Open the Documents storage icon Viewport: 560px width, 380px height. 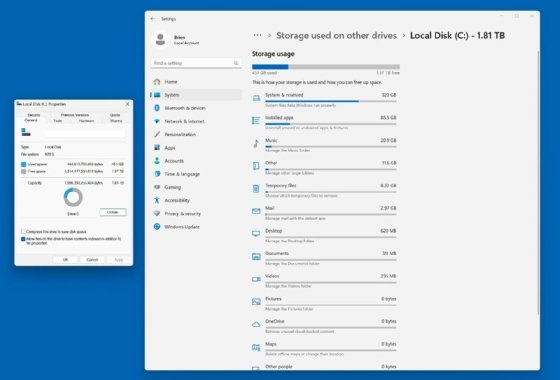click(256, 256)
